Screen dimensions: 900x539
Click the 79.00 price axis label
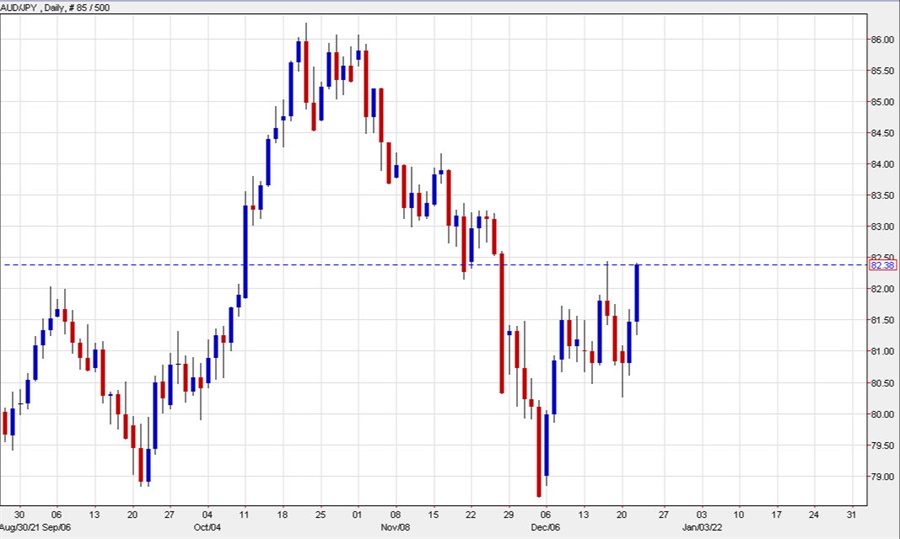point(882,476)
